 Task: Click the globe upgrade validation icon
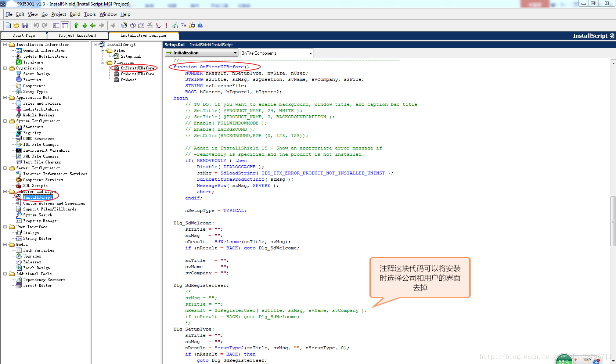[x=175, y=25]
